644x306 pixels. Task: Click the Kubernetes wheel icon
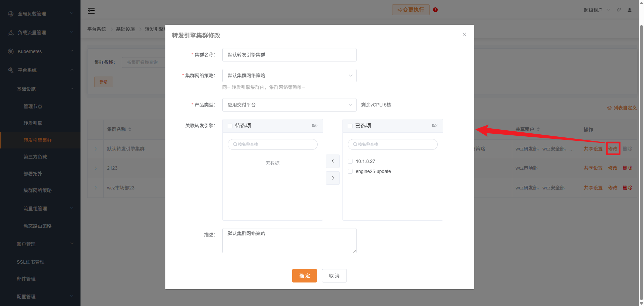(11, 51)
